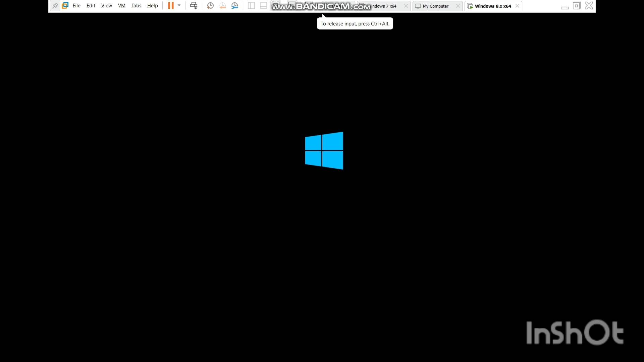Unpin the fullscreen toolbar pushpin
644x362 pixels.
55,6
